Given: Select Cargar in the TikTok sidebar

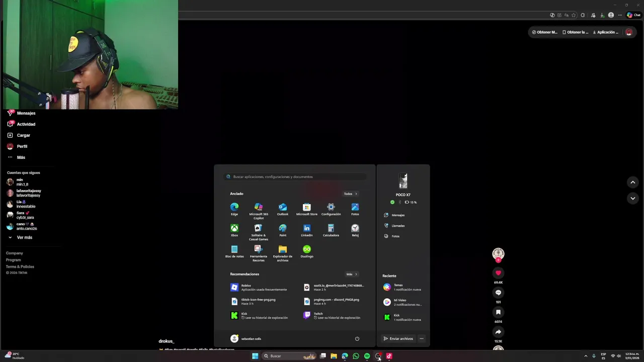Looking at the screenshot, I should 19,135.
